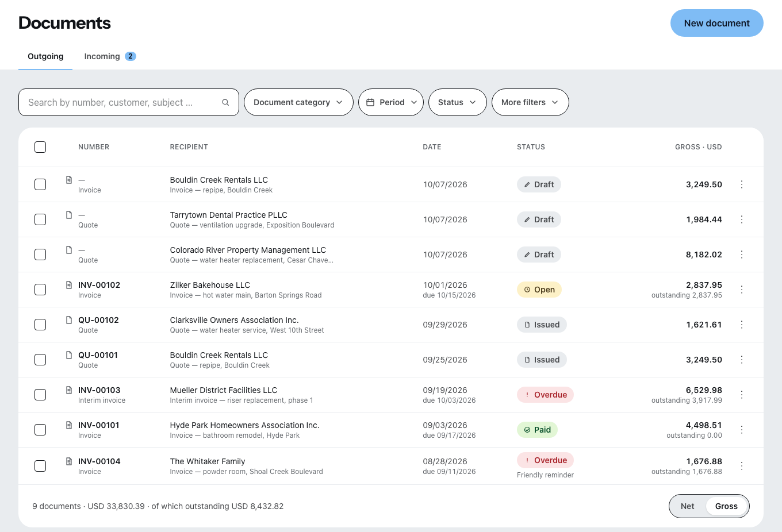Open row actions menu for QU-00101
The image size is (782, 532).
[742, 360]
